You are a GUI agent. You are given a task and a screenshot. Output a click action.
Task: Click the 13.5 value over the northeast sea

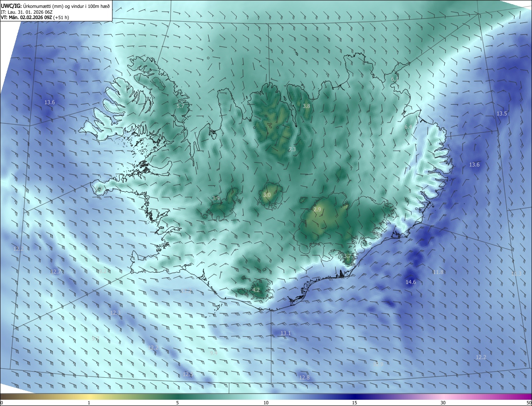point(502,114)
